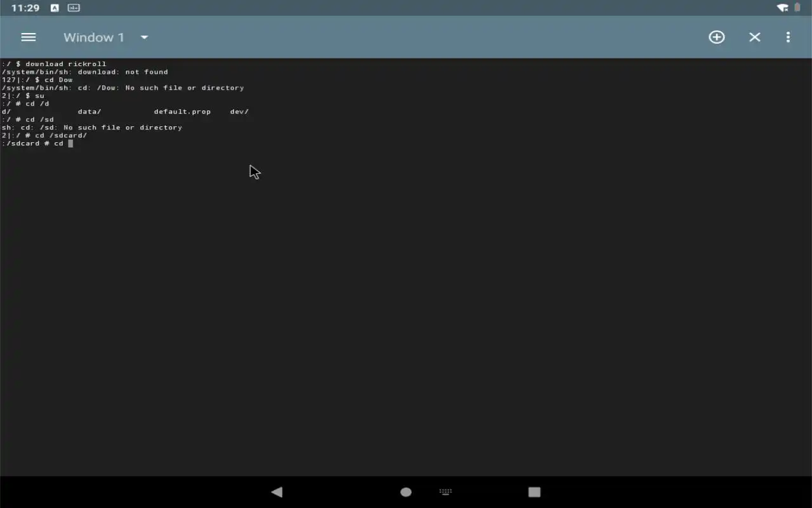Tap the terminal notification icon in status bar
The width and height of the screenshot is (812, 508).
74,8
